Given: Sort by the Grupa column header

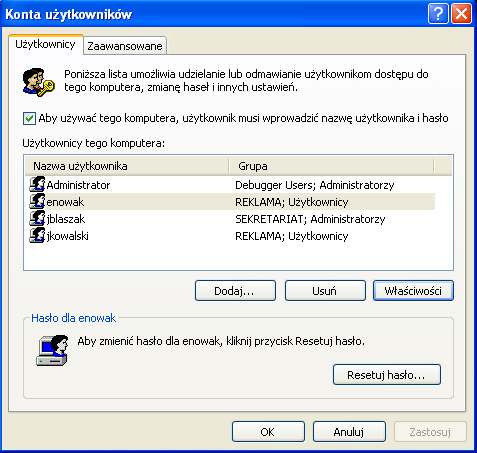Looking at the screenshot, I should pos(331,166).
